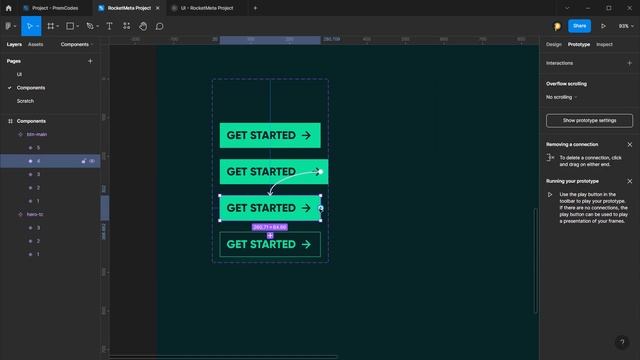Click the horizontal canvas scrollbar
Screen dimensions: 640x360
(x=223, y=357)
